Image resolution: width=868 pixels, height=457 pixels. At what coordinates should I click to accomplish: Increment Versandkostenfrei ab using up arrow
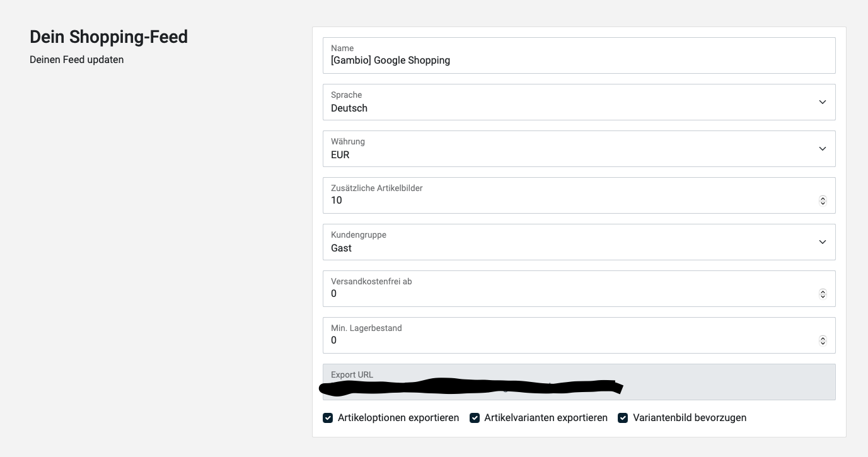pos(823,291)
